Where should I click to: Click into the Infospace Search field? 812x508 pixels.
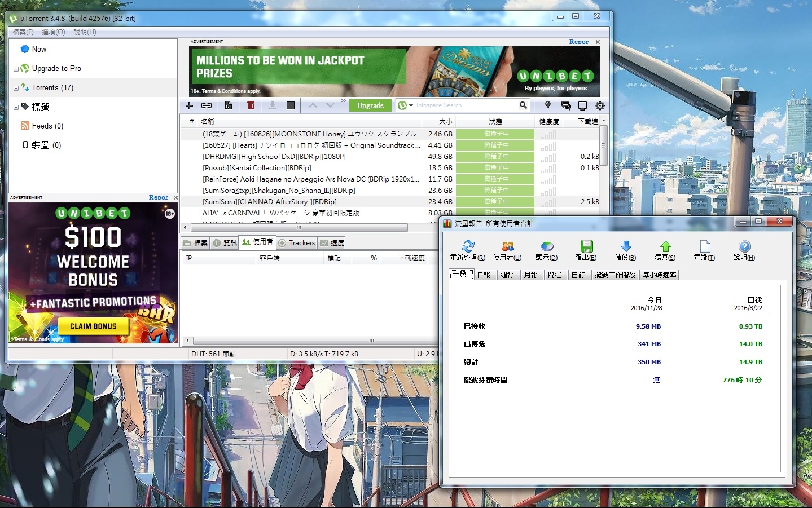click(466, 105)
